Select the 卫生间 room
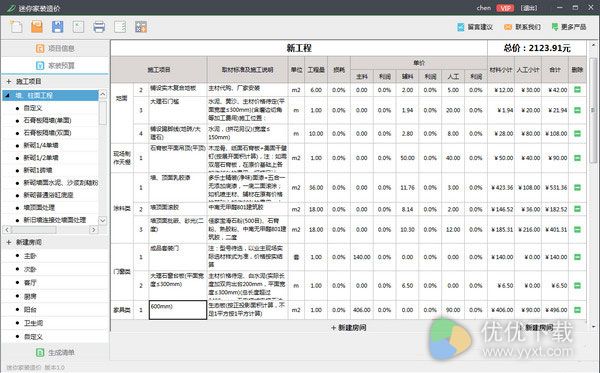 [x=33, y=323]
